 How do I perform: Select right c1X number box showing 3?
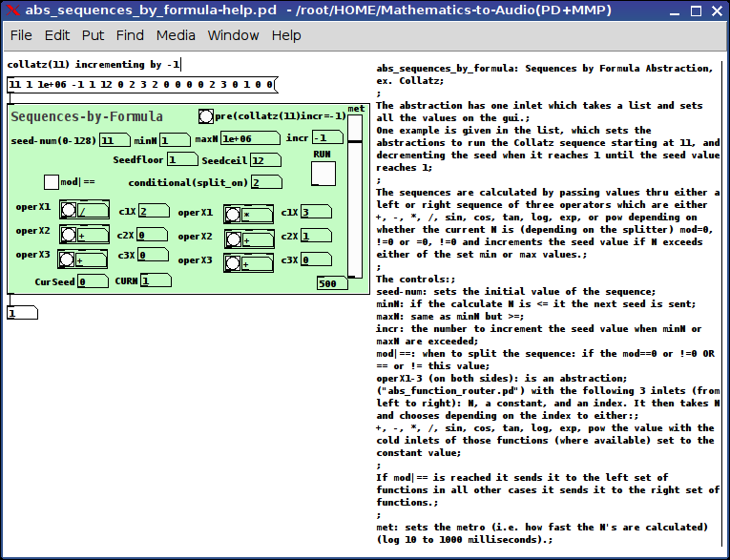point(316,212)
